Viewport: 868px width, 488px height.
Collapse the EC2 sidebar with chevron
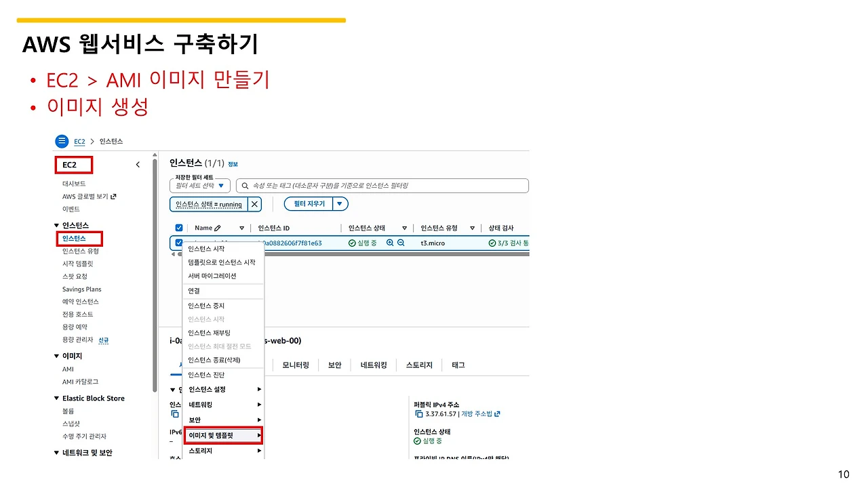coord(138,165)
